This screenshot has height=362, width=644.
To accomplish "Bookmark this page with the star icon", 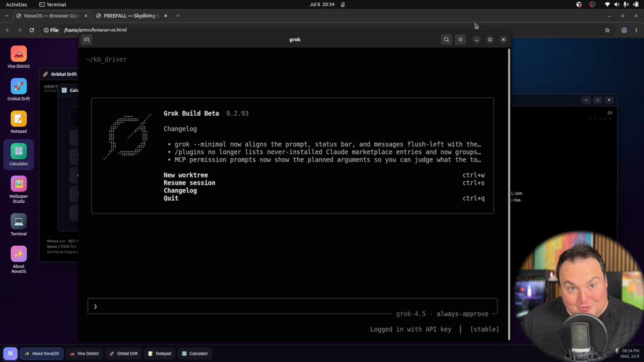I will point(608,30).
